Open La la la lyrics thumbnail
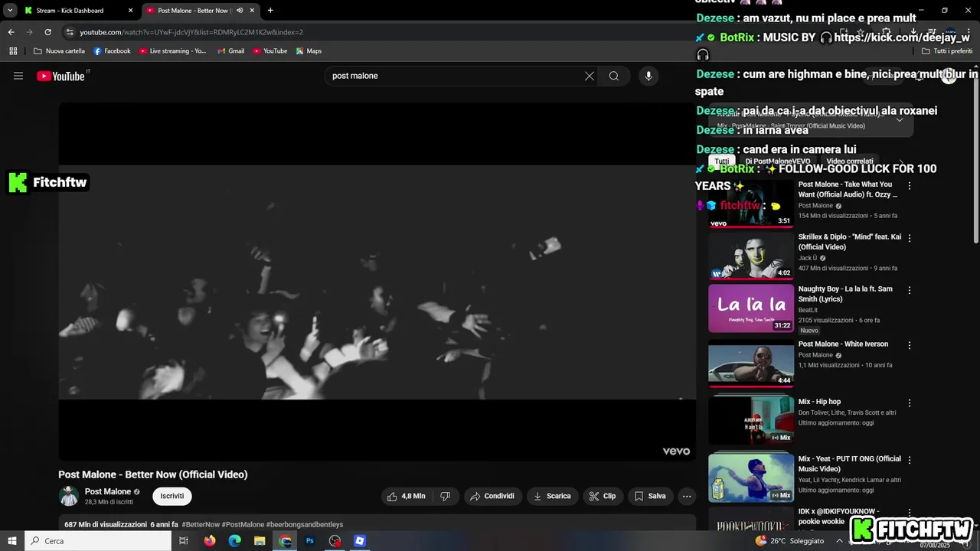980x551 pixels. [x=751, y=308]
